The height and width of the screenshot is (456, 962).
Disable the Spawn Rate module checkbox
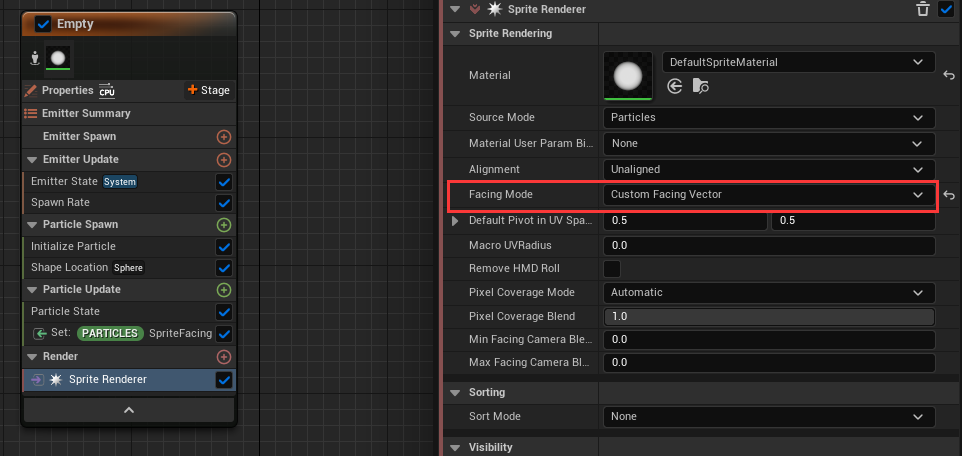pyautogui.click(x=224, y=203)
